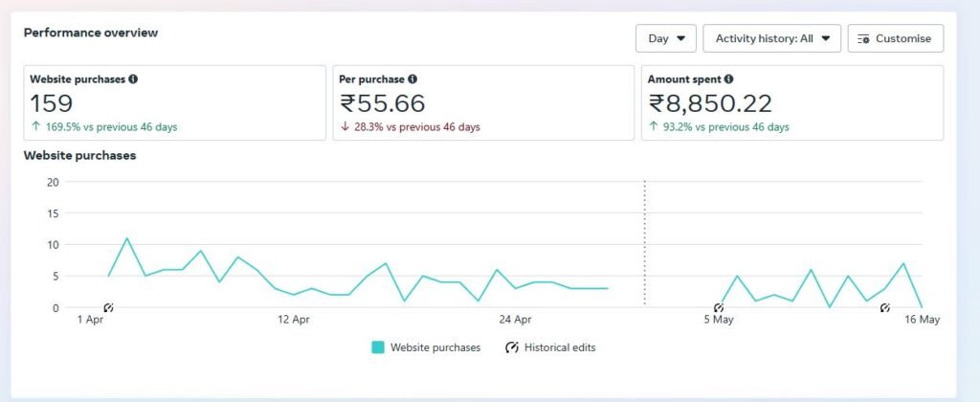The width and height of the screenshot is (980, 402).
Task: Click the sliders icon inside the Customise button
Action: (863, 38)
